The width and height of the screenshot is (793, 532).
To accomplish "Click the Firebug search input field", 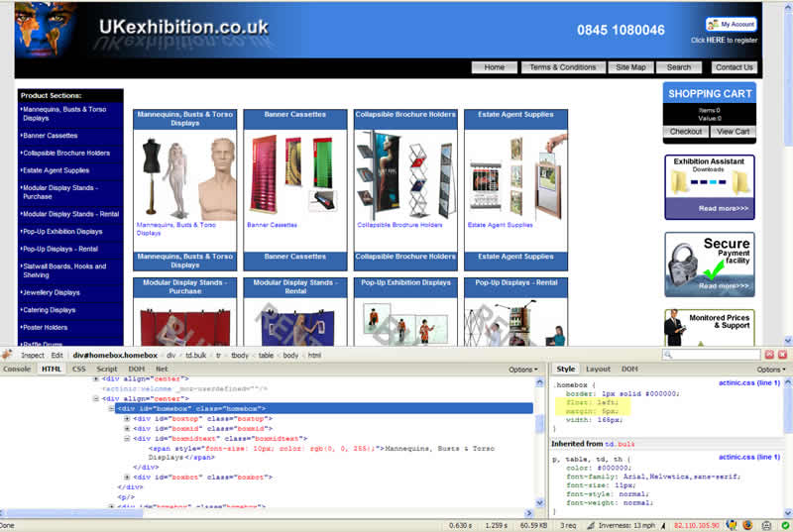I will tap(713, 355).
